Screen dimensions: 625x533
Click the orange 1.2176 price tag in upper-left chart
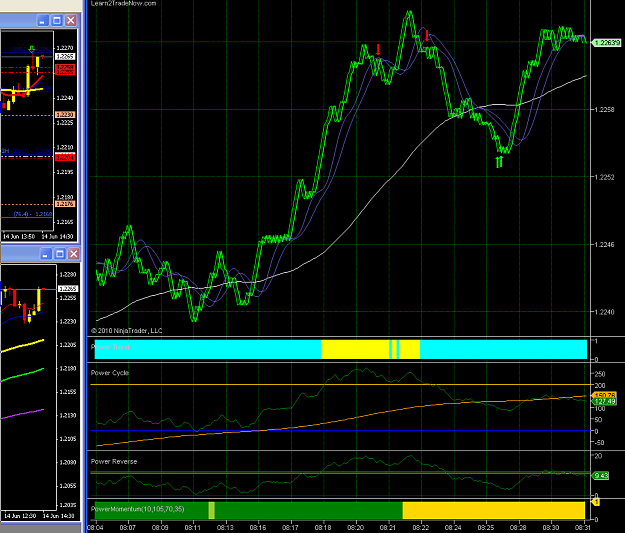click(65, 204)
